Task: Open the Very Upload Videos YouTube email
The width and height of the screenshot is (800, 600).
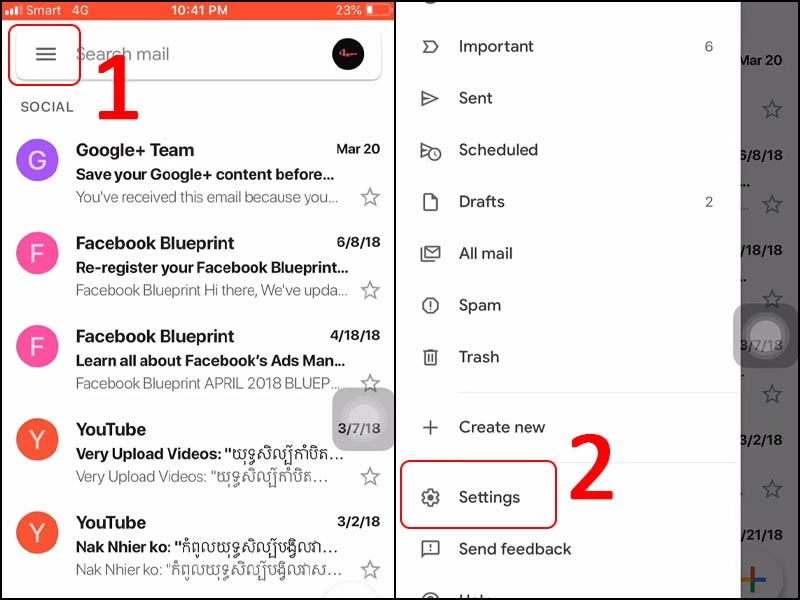Action: [x=210, y=453]
